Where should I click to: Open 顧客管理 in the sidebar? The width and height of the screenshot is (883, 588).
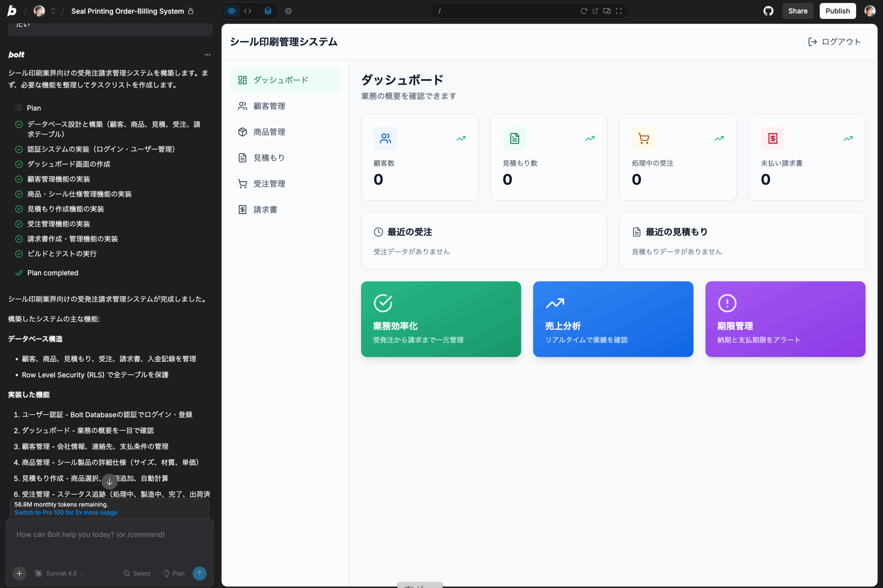click(269, 106)
